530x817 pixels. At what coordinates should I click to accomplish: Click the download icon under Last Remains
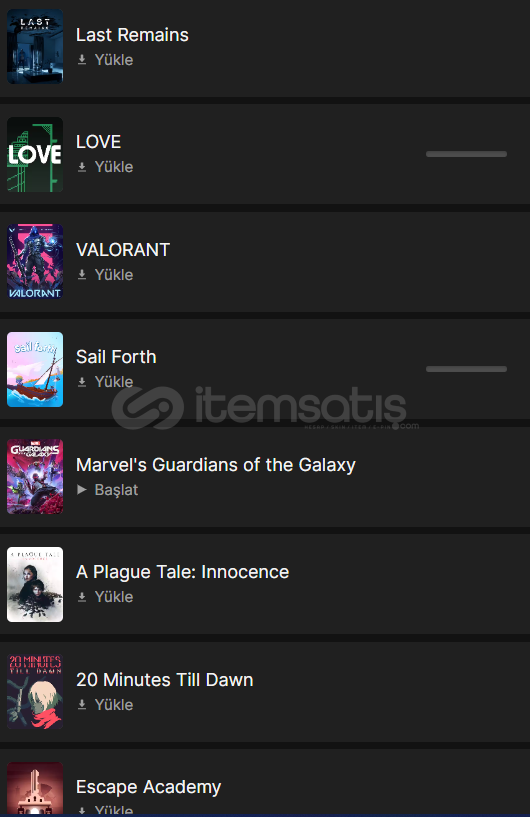82,60
